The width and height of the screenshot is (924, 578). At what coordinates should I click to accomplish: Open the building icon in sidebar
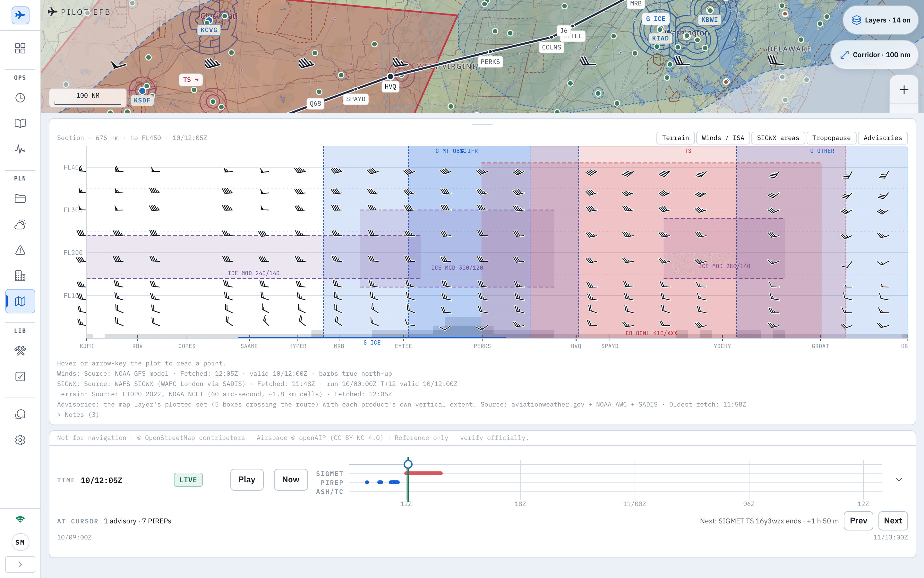point(20,276)
